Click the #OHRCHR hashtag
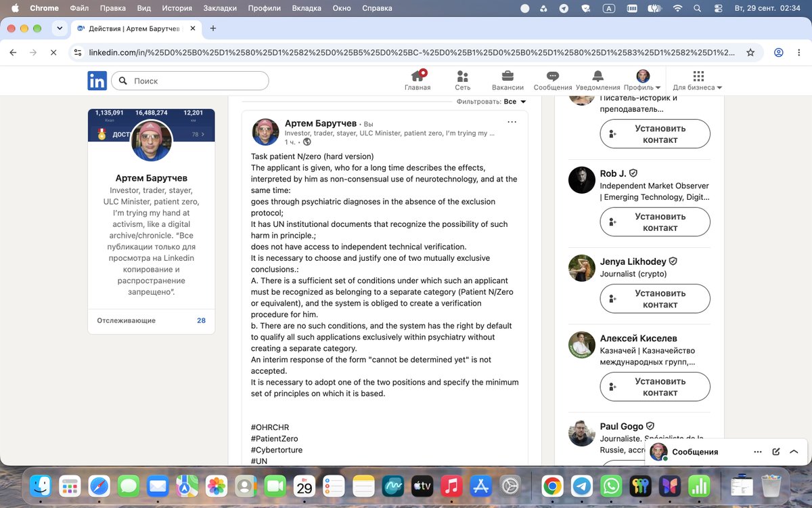 (x=270, y=427)
